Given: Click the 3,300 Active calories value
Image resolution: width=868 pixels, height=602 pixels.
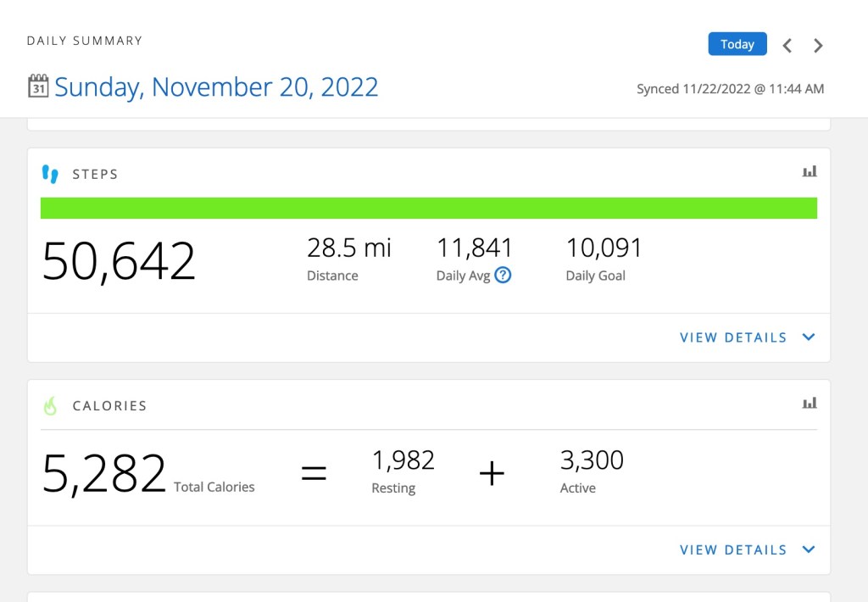Looking at the screenshot, I should [592, 460].
